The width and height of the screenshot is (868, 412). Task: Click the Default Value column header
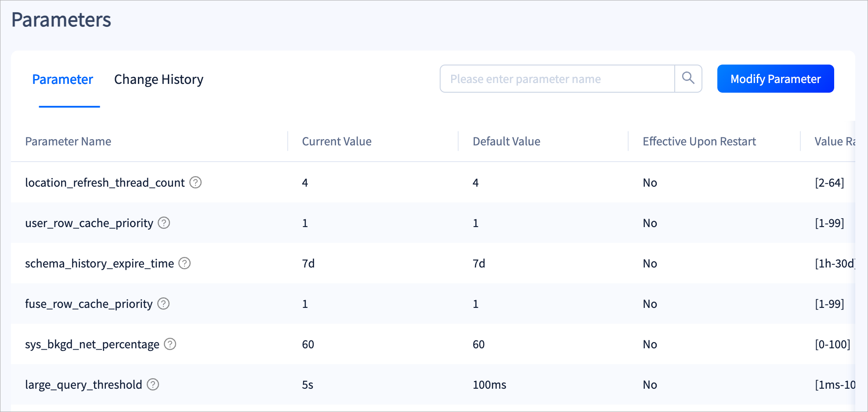click(506, 141)
